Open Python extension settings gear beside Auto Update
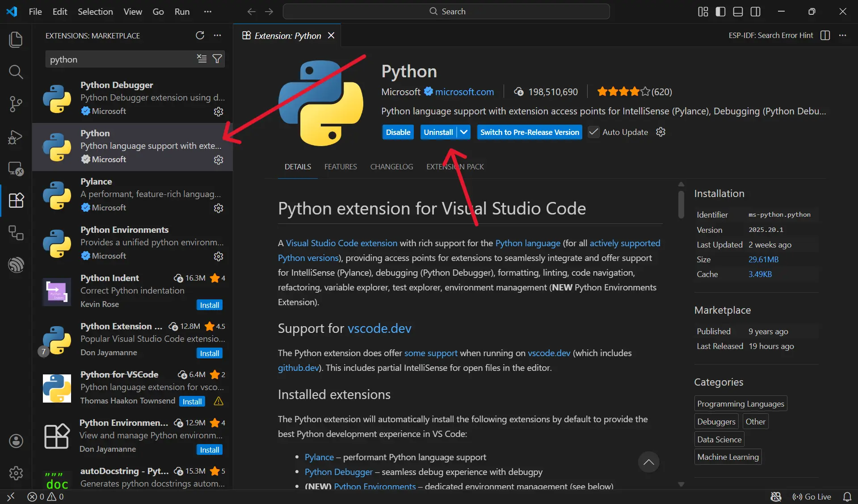858x504 pixels. 661,132
